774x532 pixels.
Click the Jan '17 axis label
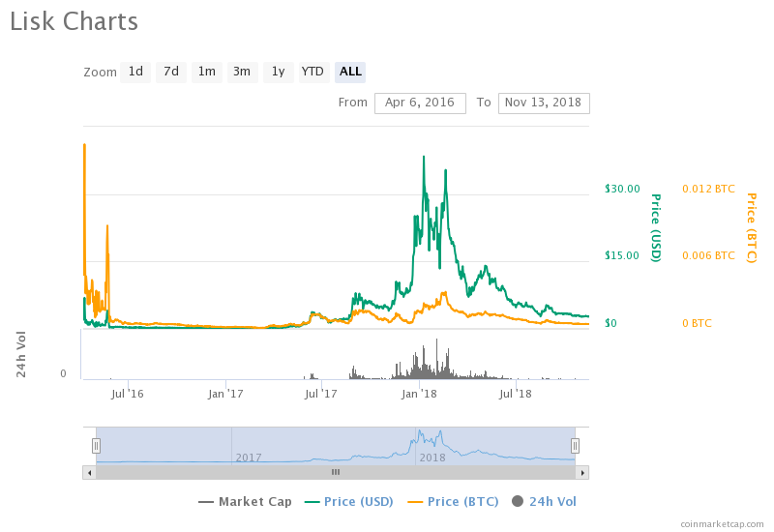(225, 394)
